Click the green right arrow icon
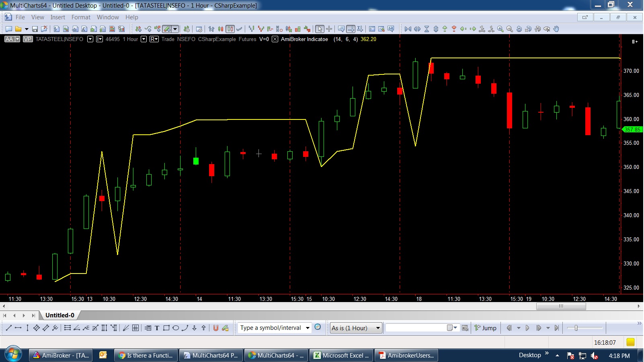Image resolution: width=644 pixels, height=362 pixels. [x=473, y=29]
